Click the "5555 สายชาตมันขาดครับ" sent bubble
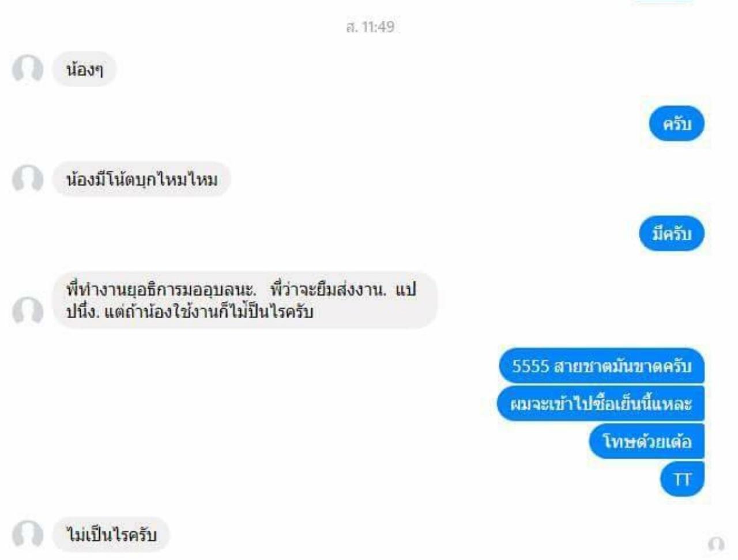The height and width of the screenshot is (560, 738). pyautogui.click(x=601, y=366)
